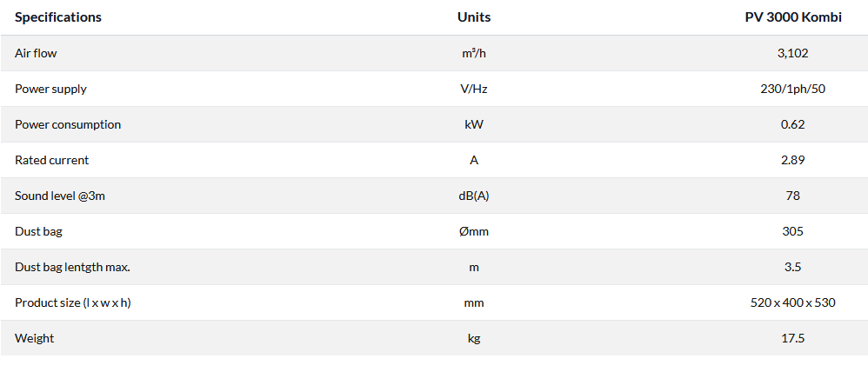Viewport: 868px width, 392px height.
Task: Click the 2.89 rated current value
Action: click(x=792, y=160)
